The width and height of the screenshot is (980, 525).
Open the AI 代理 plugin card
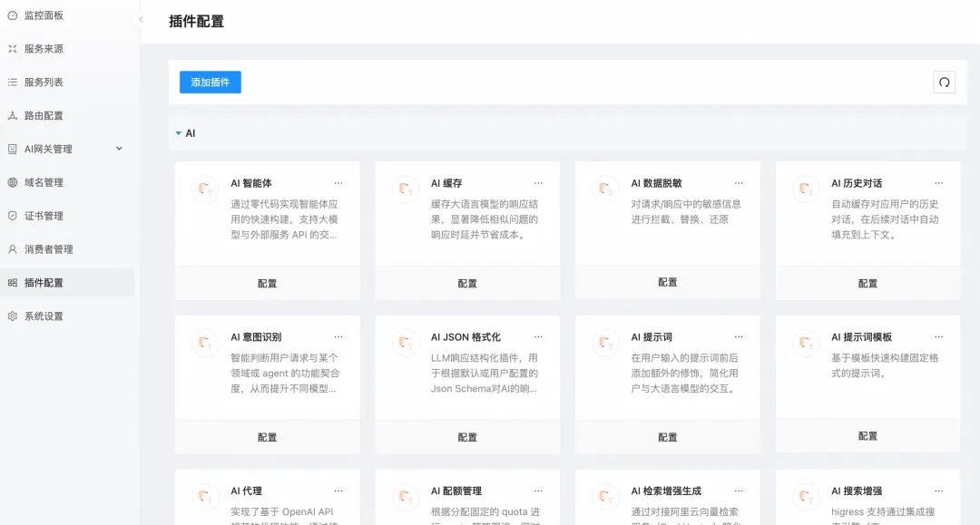pos(268,498)
